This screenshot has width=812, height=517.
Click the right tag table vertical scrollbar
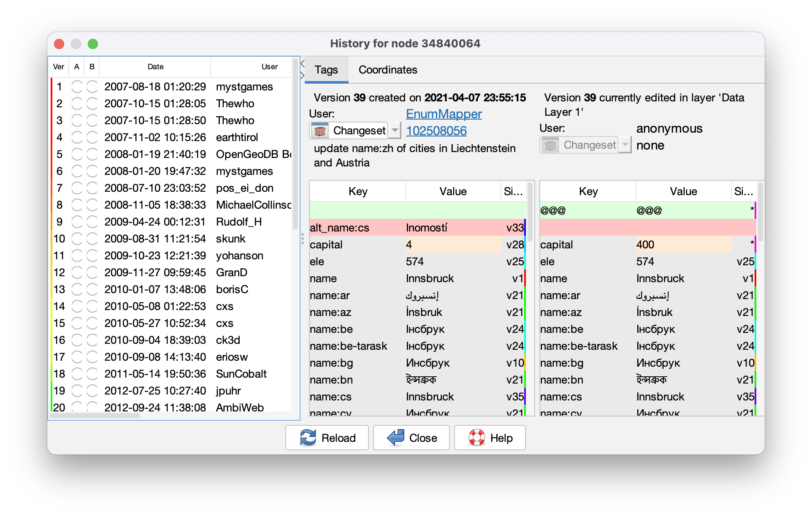pyautogui.click(x=761, y=213)
